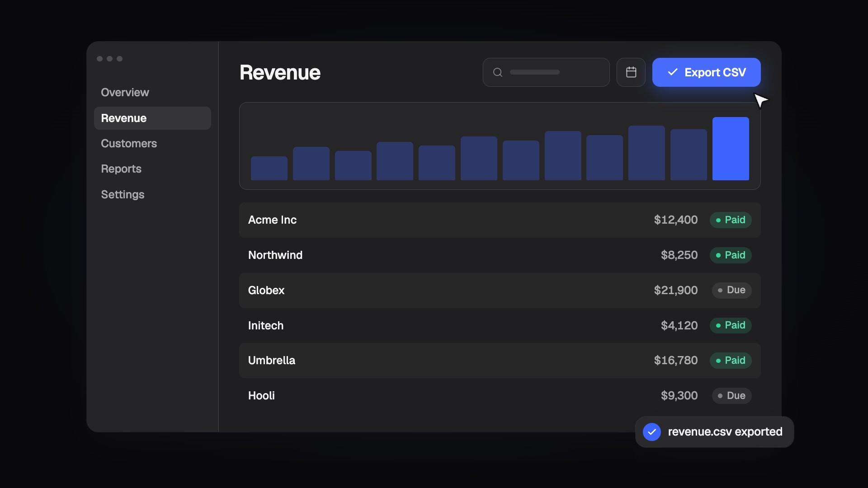Select the first, shortest chart bar
The image size is (868, 488).
tap(269, 168)
